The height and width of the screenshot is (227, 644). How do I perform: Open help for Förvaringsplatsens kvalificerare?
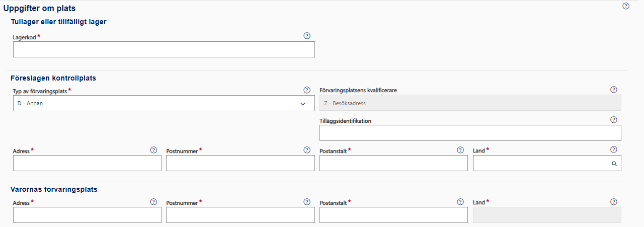coord(613,90)
